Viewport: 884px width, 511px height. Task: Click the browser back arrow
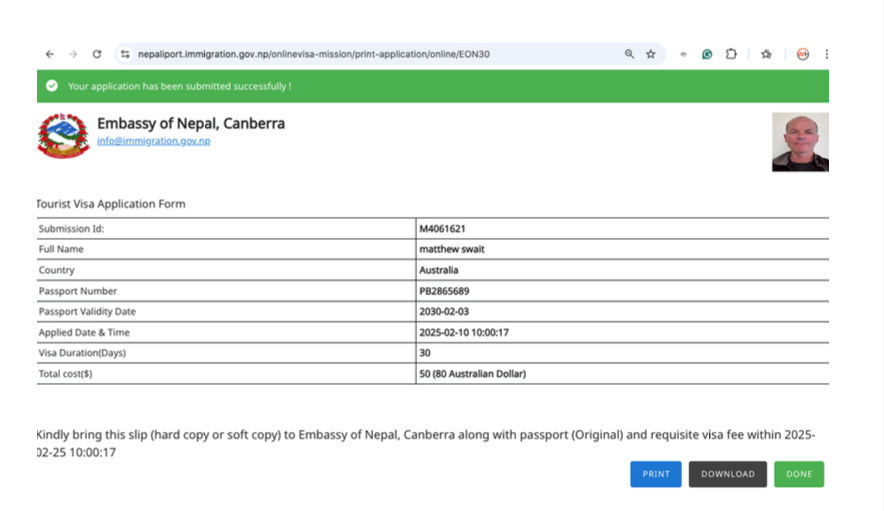point(50,54)
